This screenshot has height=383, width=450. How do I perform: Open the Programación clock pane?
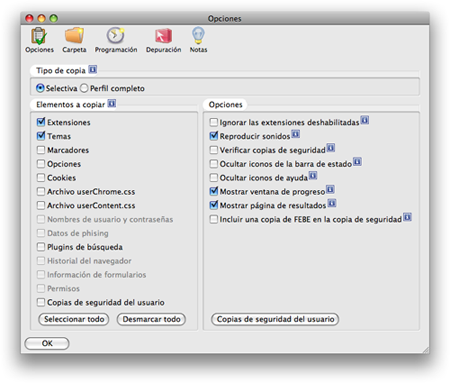pos(116,40)
